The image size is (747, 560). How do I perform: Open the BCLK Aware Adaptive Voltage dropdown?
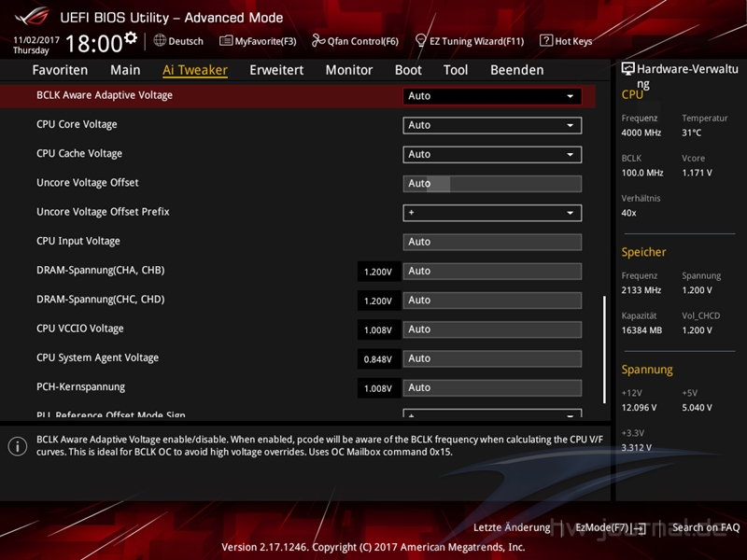tap(492, 96)
